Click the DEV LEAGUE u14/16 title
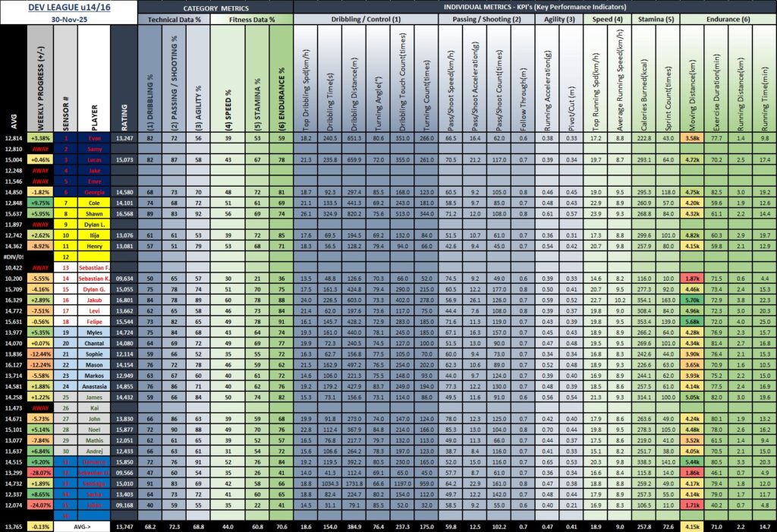777x532 pixels. tap(68, 6)
